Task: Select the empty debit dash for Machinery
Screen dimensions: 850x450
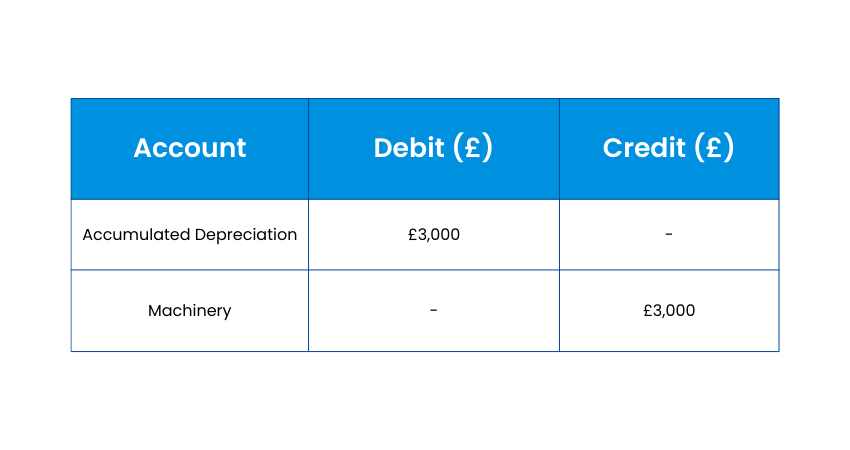Action: click(433, 311)
